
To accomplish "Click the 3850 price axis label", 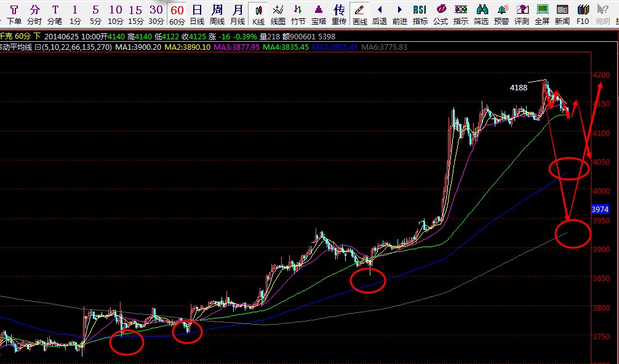I will tap(601, 279).
